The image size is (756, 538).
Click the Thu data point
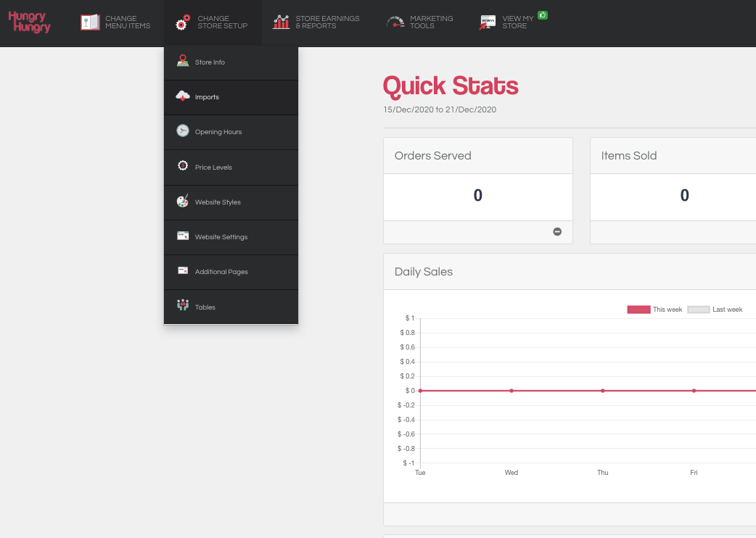(603, 391)
